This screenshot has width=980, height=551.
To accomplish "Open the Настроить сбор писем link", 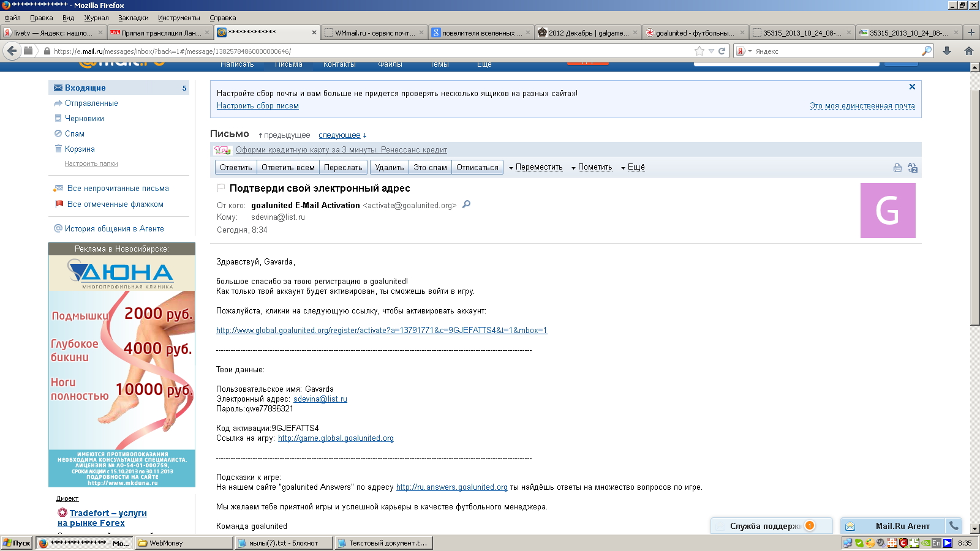I will pyautogui.click(x=258, y=106).
